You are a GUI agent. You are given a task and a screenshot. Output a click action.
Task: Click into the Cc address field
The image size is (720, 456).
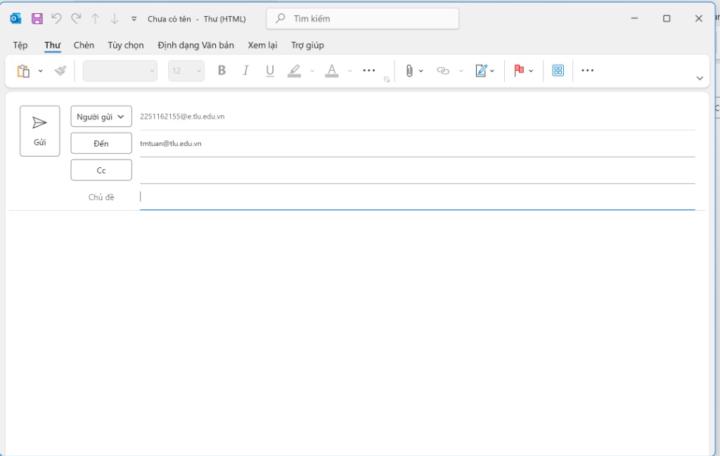[417, 170]
